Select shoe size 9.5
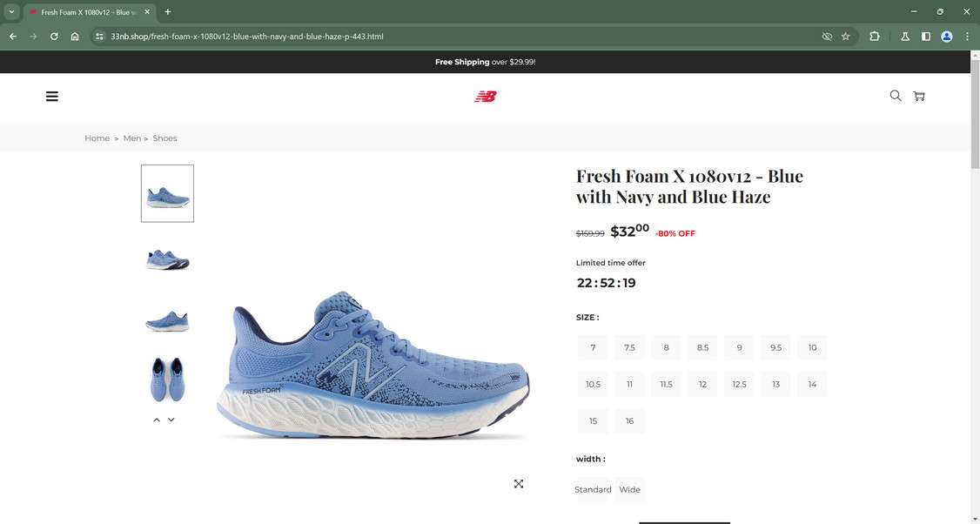This screenshot has width=980, height=524. [775, 347]
